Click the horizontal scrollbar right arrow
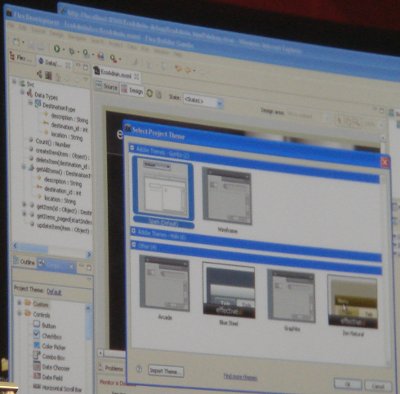The image size is (400, 394). pos(89,254)
